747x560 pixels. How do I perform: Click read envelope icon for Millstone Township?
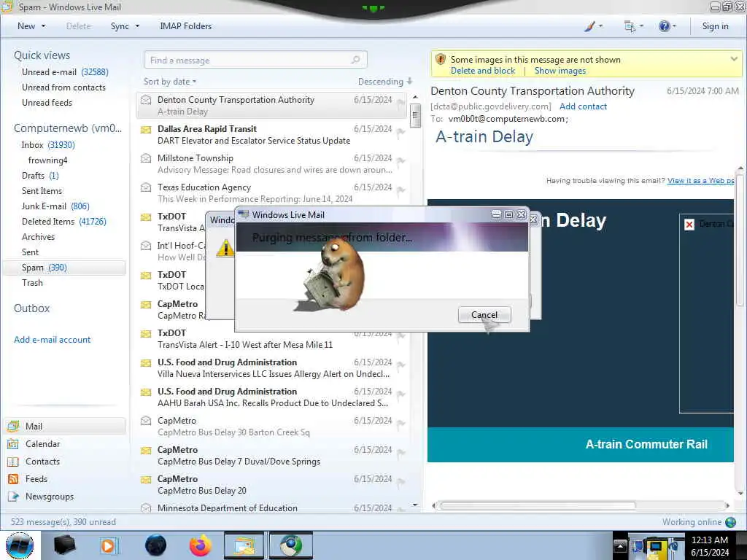[x=146, y=158]
